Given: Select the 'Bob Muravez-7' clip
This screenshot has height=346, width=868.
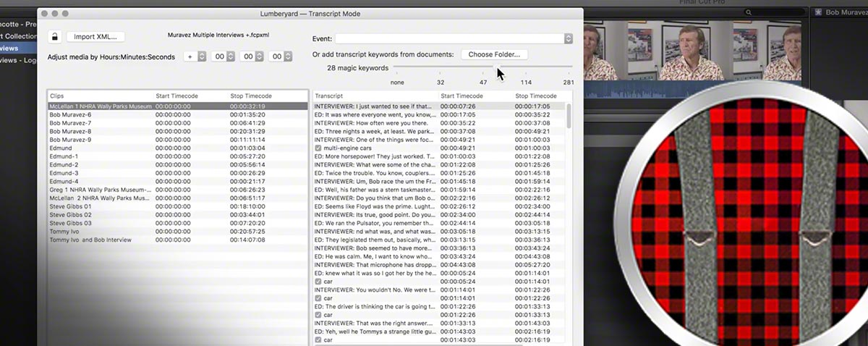Looking at the screenshot, I should [177, 123].
